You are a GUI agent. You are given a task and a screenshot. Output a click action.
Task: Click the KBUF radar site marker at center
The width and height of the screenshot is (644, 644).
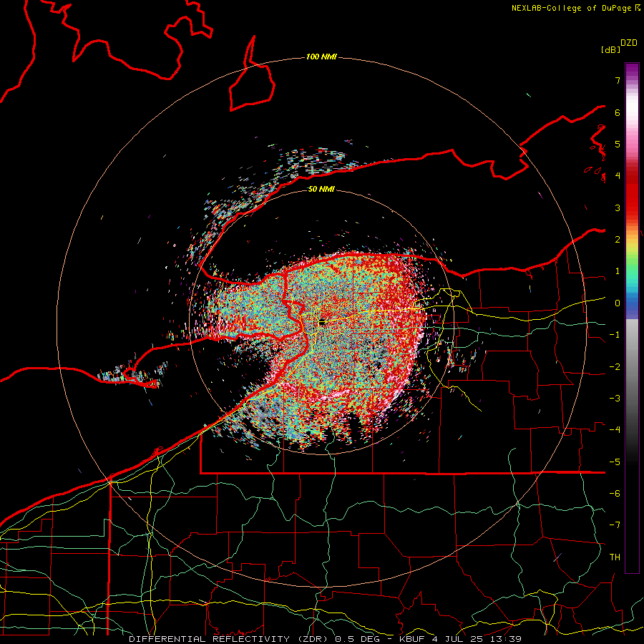[321, 323]
